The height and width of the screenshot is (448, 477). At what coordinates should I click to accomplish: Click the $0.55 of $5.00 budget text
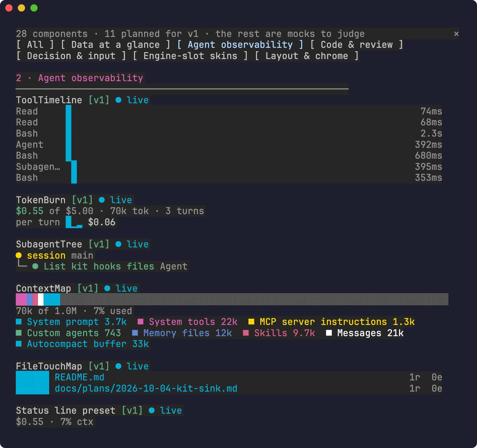click(55, 211)
